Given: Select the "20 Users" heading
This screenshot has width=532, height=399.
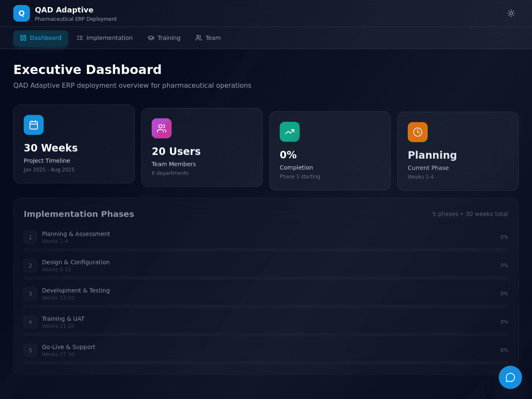Looking at the screenshot, I should pyautogui.click(x=176, y=151).
